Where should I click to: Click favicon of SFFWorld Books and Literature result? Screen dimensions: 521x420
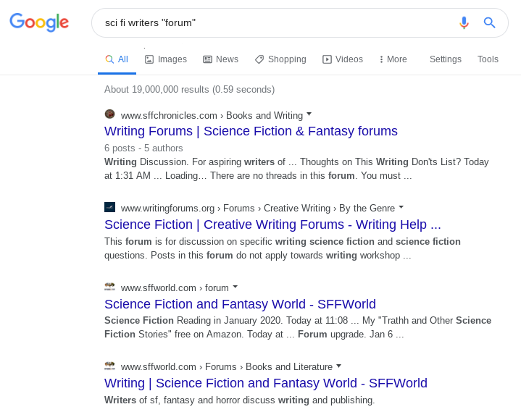pyautogui.click(x=110, y=366)
